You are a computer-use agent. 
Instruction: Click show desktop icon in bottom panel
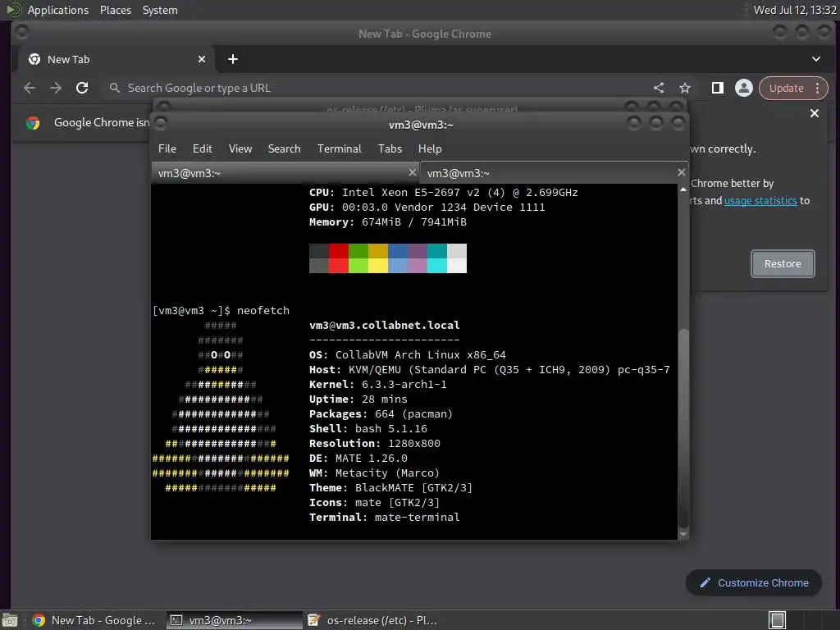tap(10, 620)
